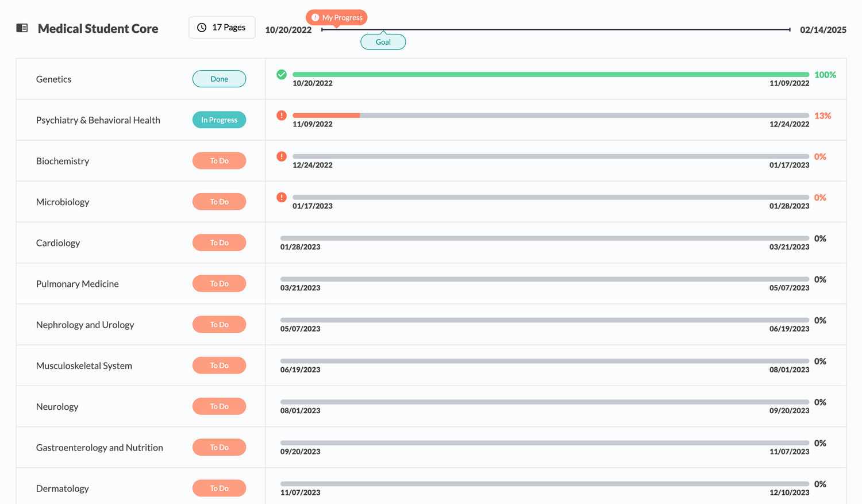This screenshot has width=862, height=504.
Task: Open the 17 Pages button
Action: click(x=222, y=28)
